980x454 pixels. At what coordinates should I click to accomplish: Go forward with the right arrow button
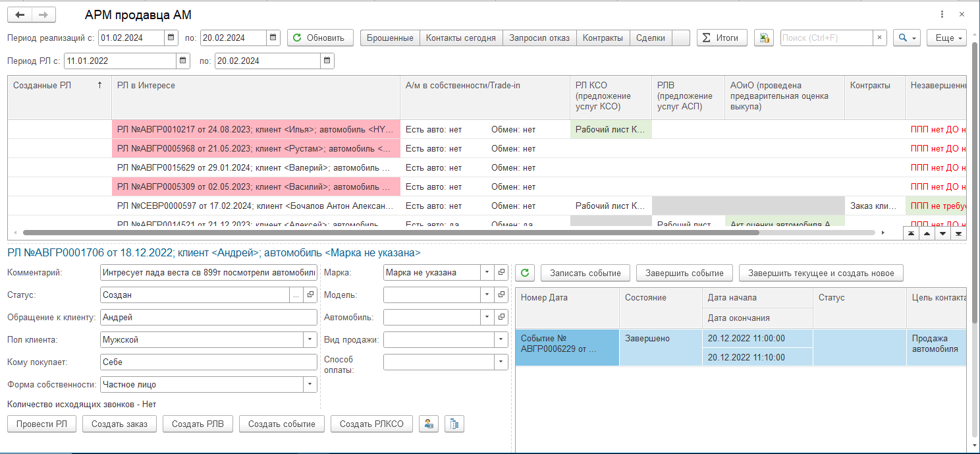(x=43, y=14)
